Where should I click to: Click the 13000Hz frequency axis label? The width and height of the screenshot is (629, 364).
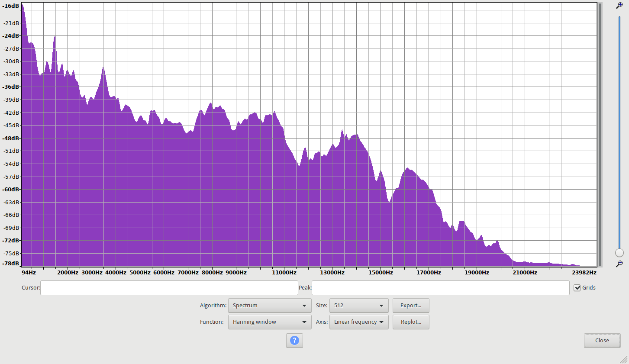point(332,273)
